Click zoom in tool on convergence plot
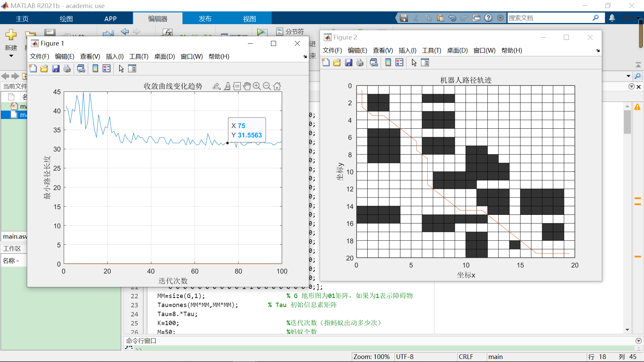This screenshot has height=362, width=644. (257, 86)
